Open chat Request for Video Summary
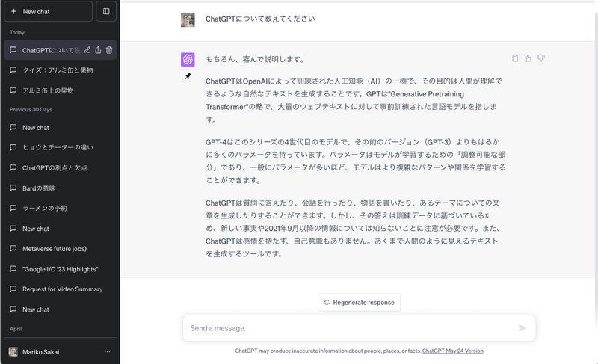The height and width of the screenshot is (364, 598). 61,289
